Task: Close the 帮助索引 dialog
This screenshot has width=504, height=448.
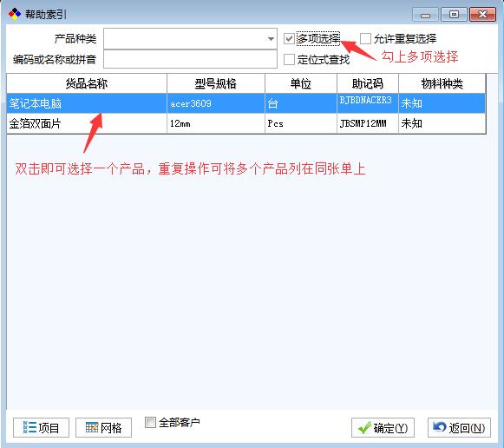Action: pyautogui.click(x=482, y=15)
